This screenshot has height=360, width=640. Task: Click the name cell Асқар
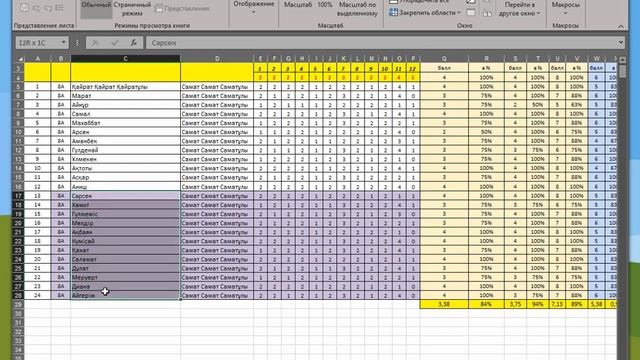(125, 177)
